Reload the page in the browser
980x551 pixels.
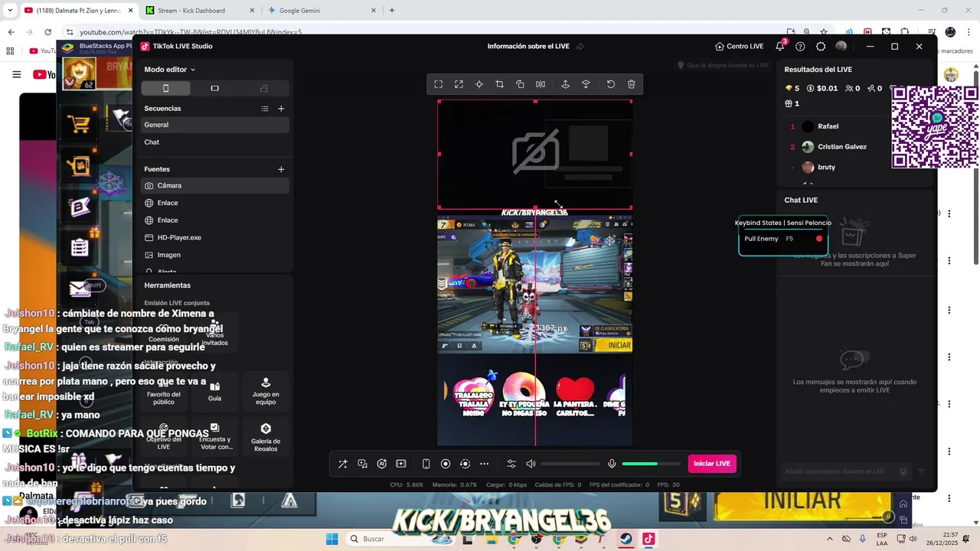tap(48, 32)
